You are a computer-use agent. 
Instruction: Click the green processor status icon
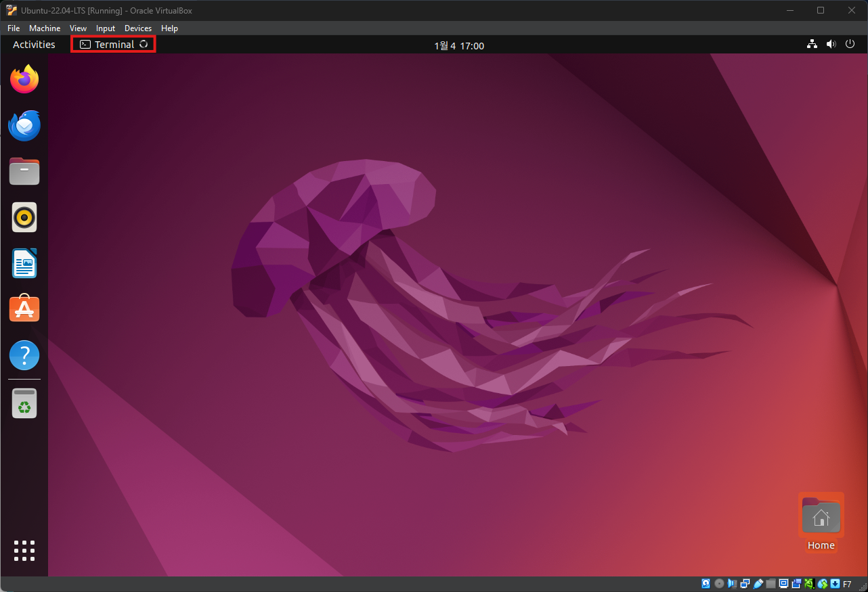(809, 584)
